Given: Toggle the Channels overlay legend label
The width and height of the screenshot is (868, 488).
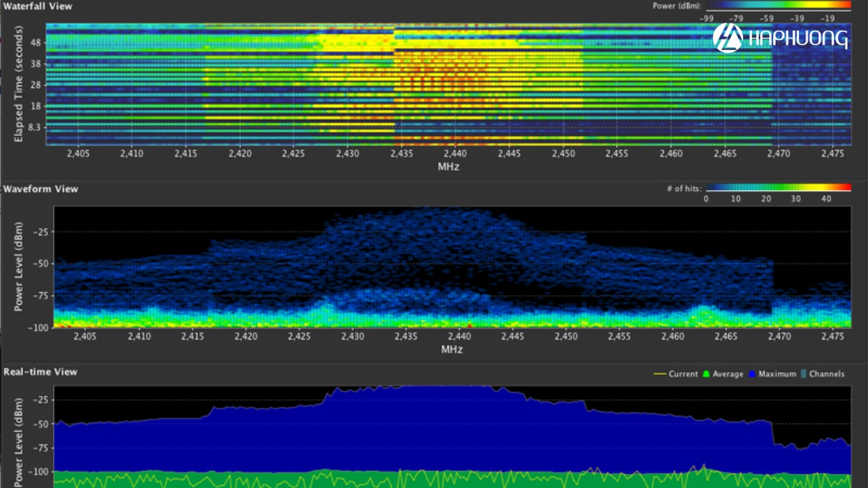Looking at the screenshot, I should 827,374.
